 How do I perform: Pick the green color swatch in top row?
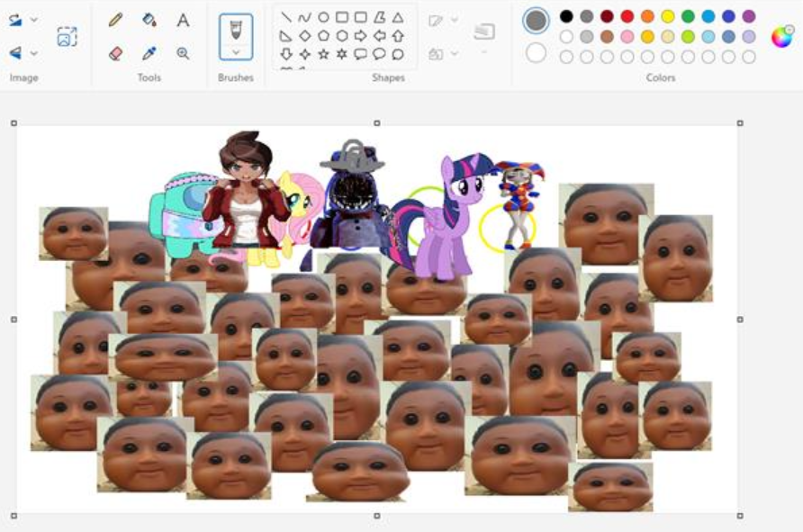[689, 16]
